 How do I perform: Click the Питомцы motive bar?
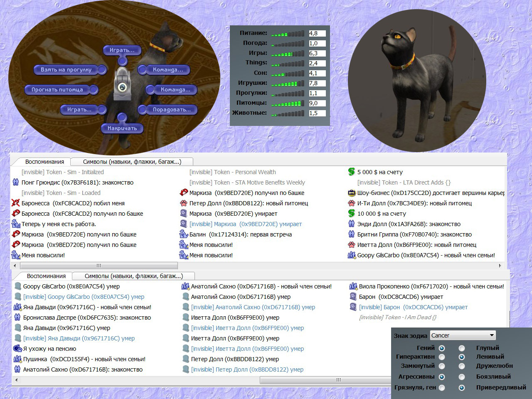(x=288, y=103)
